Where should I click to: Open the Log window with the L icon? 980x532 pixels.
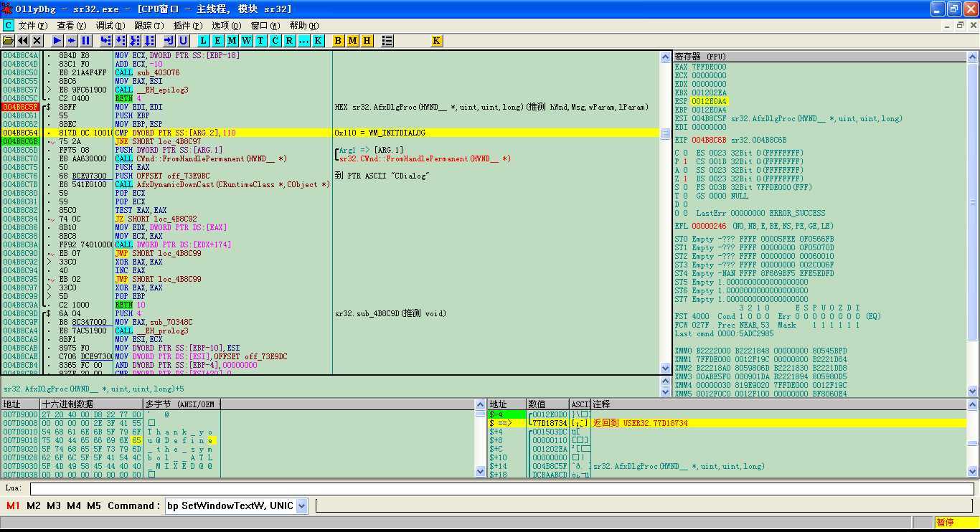pos(204,41)
